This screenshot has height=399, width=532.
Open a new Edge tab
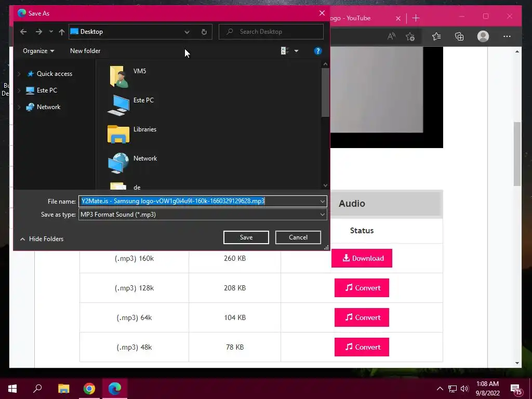pos(416,18)
